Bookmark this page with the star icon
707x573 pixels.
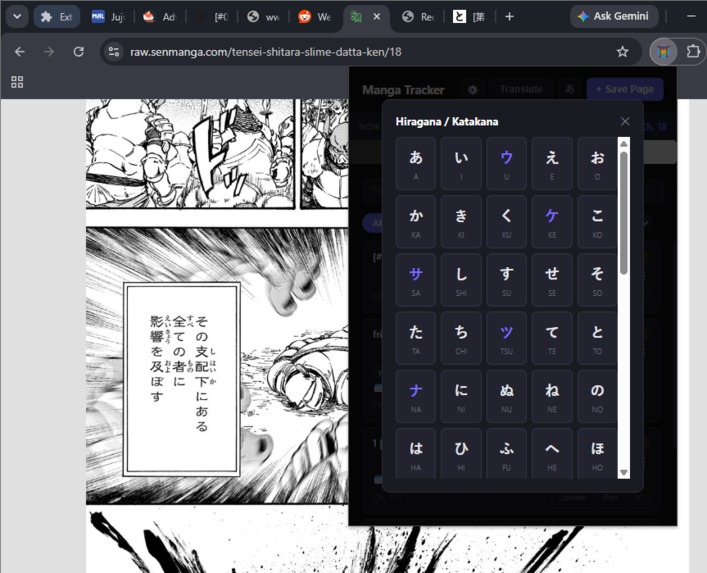(x=622, y=52)
